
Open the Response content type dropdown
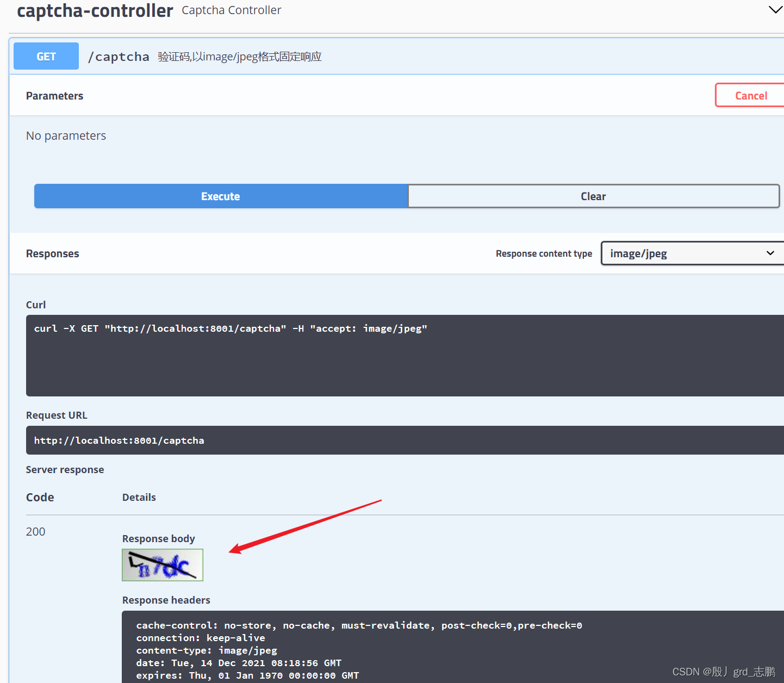pyautogui.click(x=692, y=253)
